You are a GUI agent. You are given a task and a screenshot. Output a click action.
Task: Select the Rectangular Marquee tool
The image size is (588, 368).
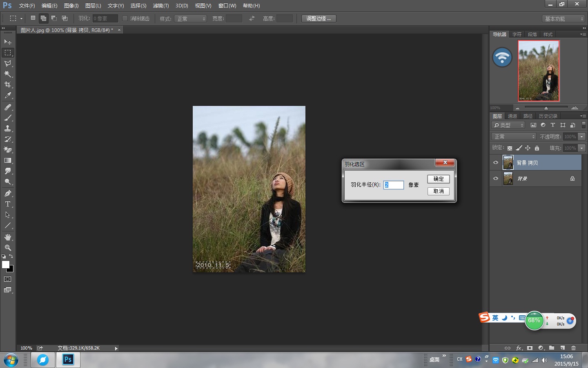point(8,53)
